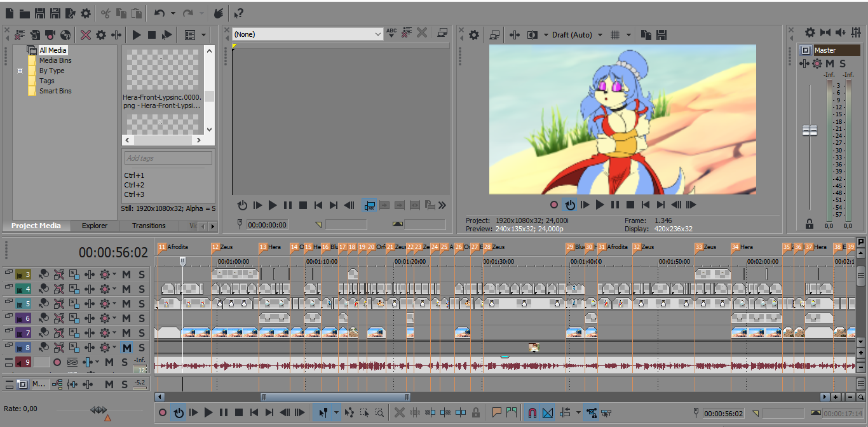Image resolution: width=868 pixels, height=427 pixels.
Task: Click the Undo arrow in top toolbar
Action: 159,13
